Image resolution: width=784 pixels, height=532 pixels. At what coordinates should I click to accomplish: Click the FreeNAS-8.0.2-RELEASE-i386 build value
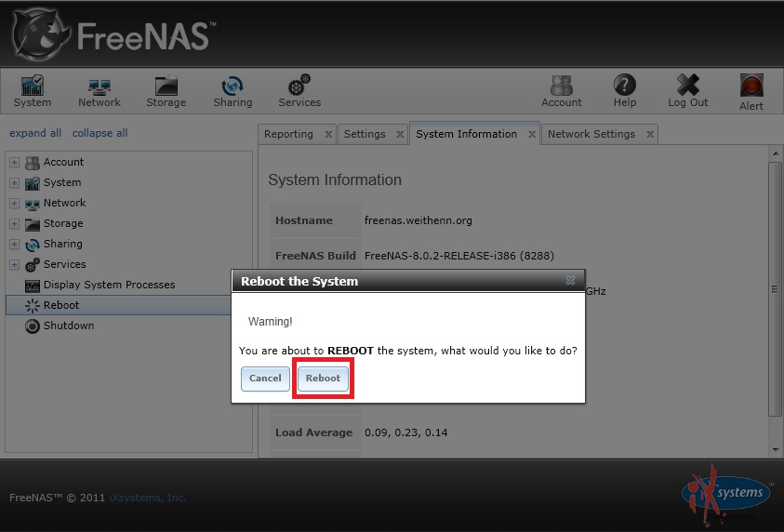(459, 256)
